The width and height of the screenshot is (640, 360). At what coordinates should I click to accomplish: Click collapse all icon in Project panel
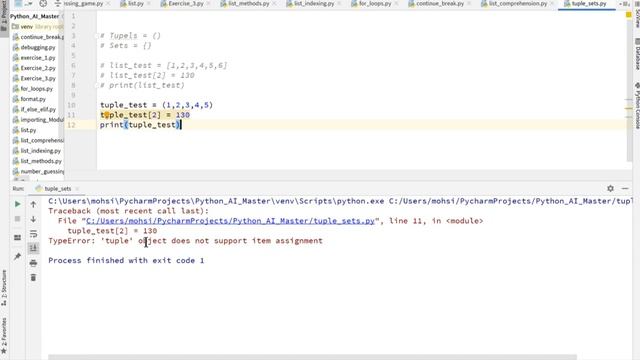(58, 4)
